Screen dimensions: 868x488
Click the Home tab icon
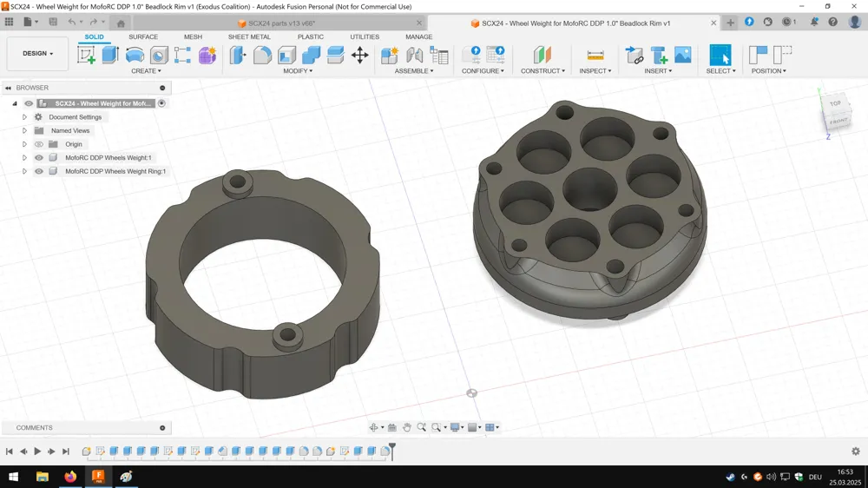121,23
